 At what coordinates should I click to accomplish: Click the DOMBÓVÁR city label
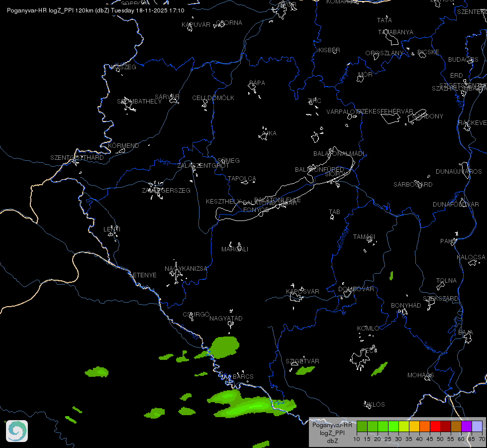[x=356, y=289]
